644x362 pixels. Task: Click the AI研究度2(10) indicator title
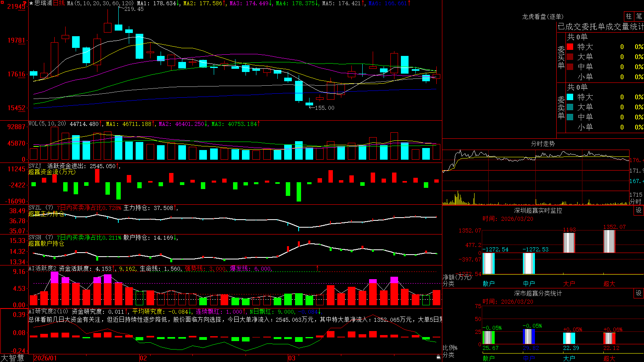(x=48, y=311)
